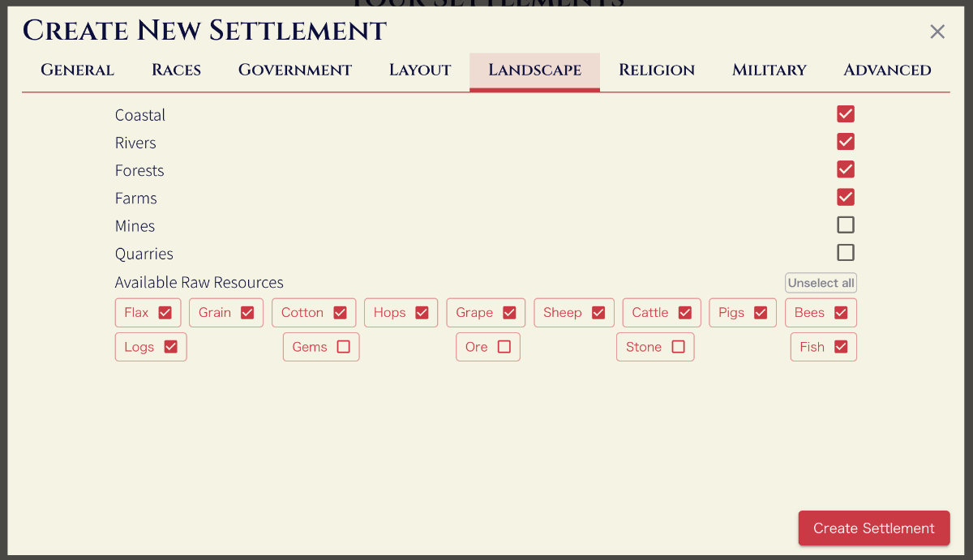Switch to the General tab

tap(77, 71)
